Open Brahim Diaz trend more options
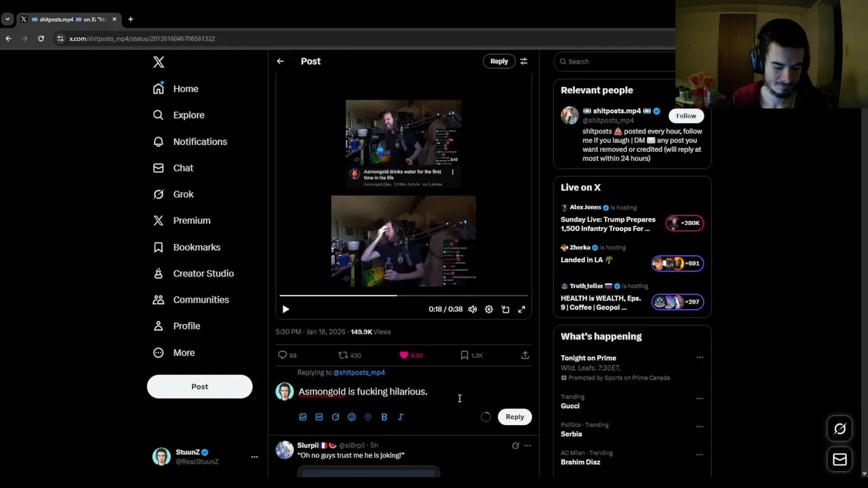 699,454
